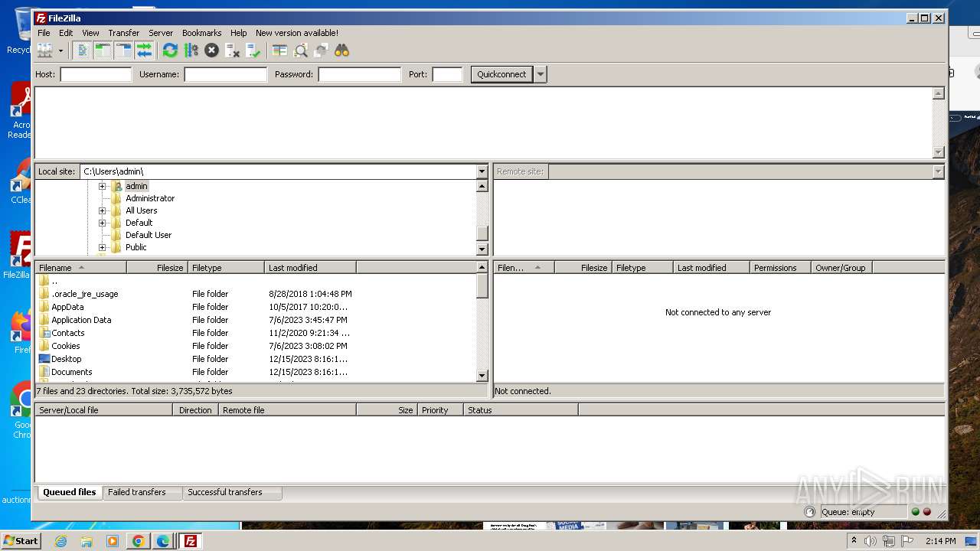Screen dimensions: 980x551
Task: Open Microsoft Edge from the taskbar
Action: click(x=163, y=541)
